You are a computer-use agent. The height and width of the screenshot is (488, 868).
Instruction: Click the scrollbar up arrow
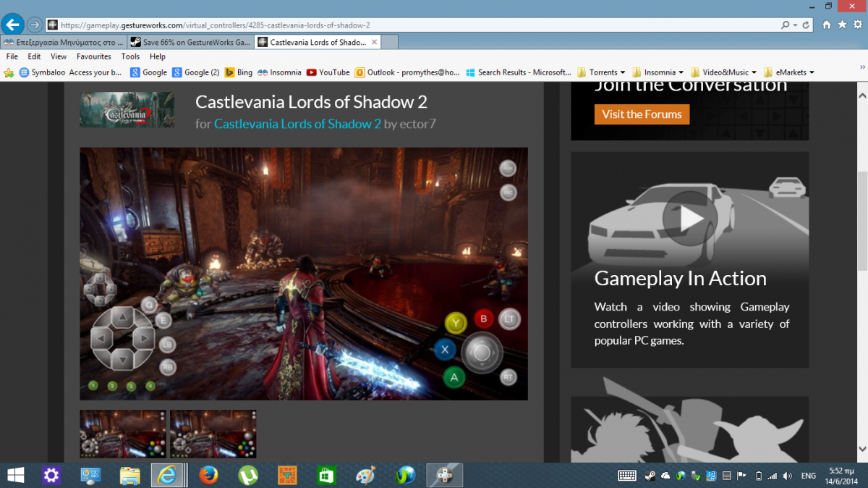861,94
